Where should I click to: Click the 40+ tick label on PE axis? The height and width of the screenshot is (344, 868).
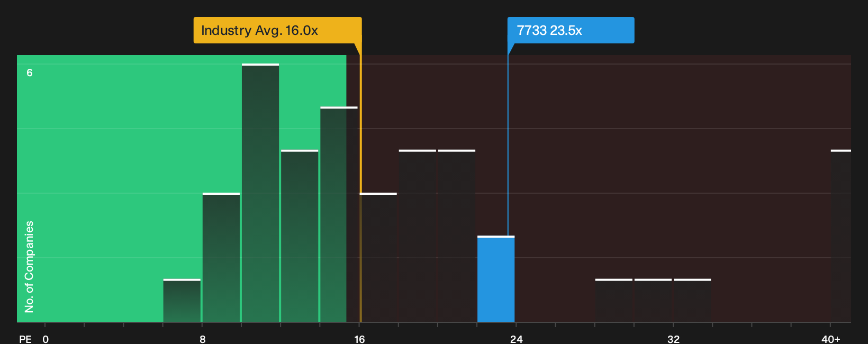click(x=831, y=339)
